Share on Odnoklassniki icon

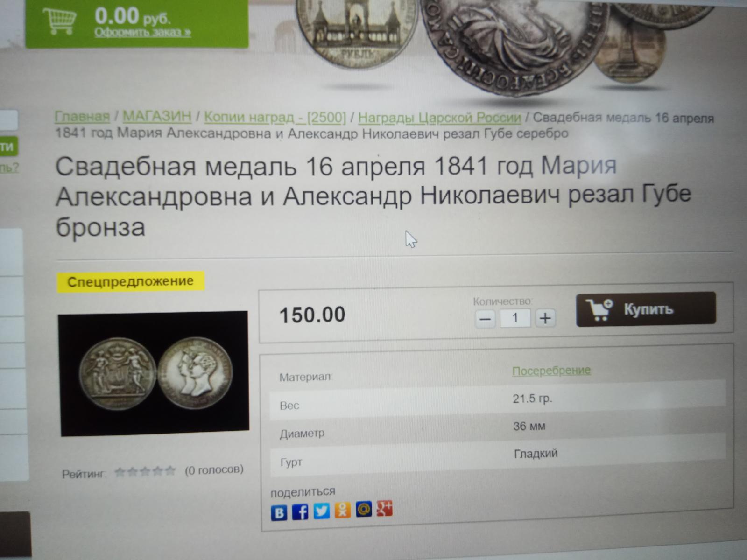pyautogui.click(x=342, y=510)
